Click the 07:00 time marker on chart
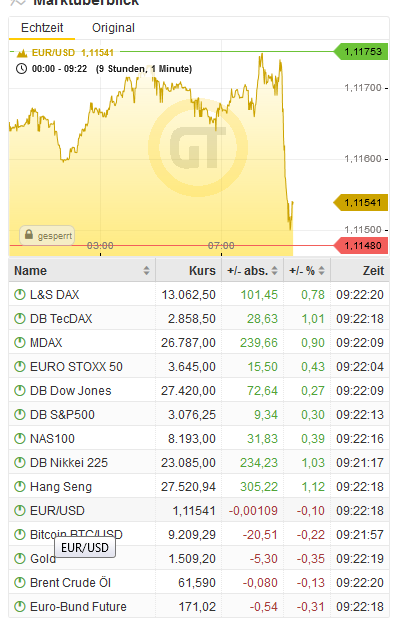The height and width of the screenshot is (641, 401). tap(221, 246)
